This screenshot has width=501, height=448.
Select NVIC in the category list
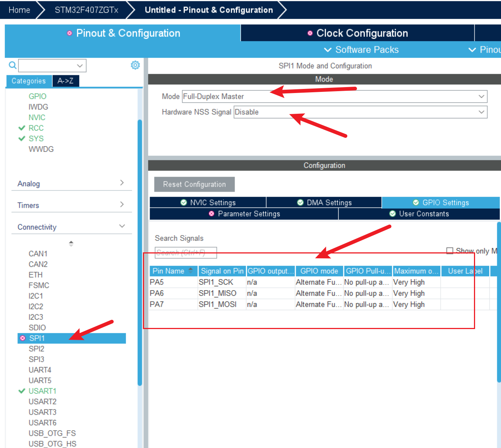pos(37,117)
